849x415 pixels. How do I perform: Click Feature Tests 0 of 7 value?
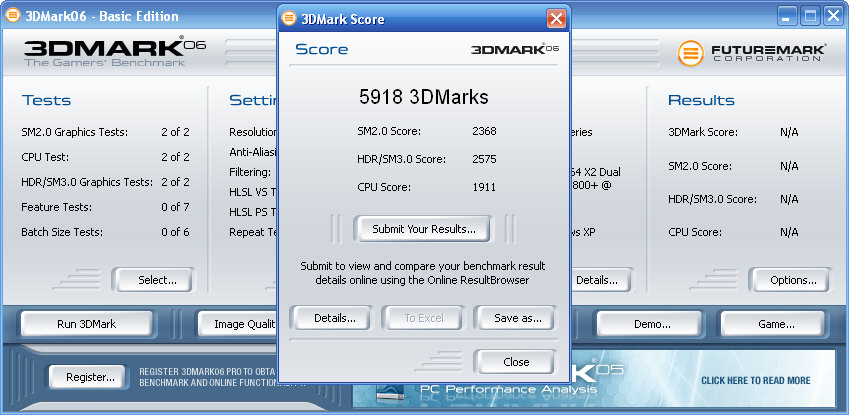click(x=175, y=207)
